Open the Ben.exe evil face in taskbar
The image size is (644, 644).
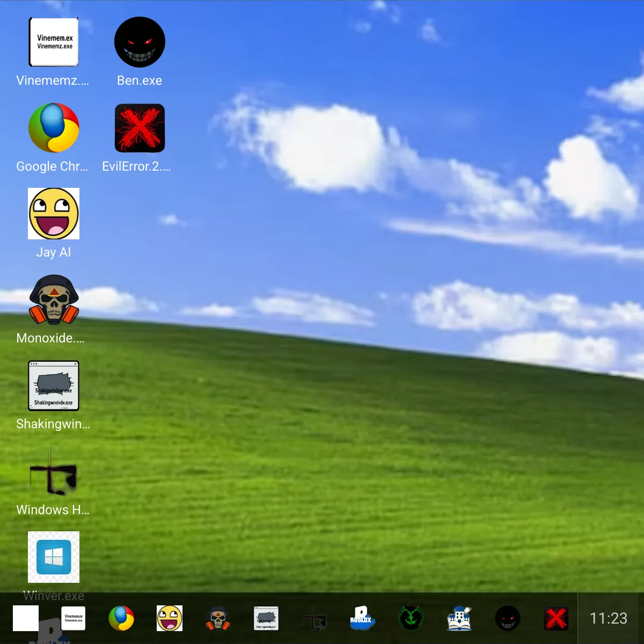tap(508, 618)
